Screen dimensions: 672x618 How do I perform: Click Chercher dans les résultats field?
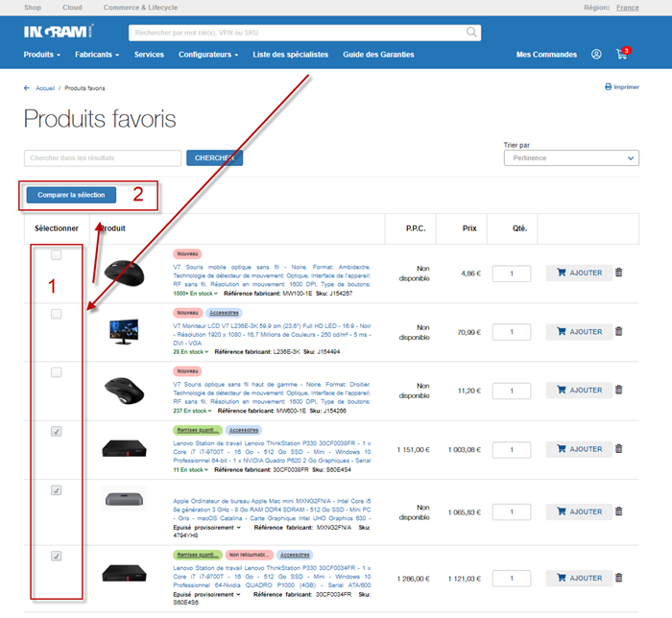103,158
